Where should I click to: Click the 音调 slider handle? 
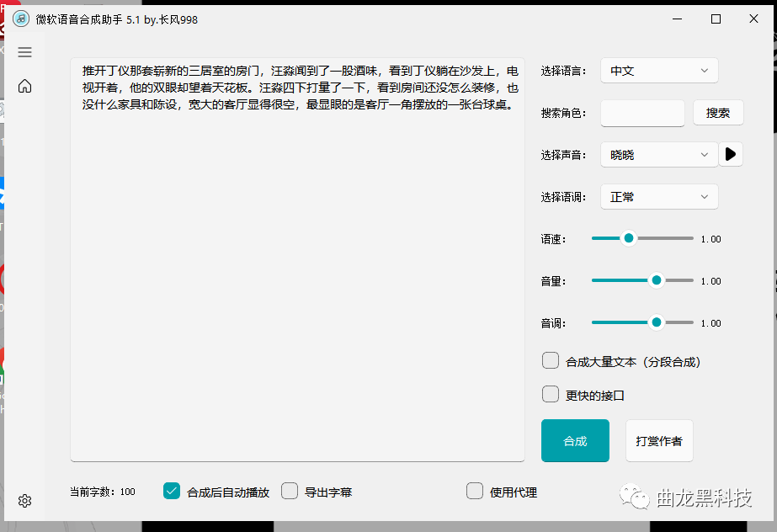point(657,322)
